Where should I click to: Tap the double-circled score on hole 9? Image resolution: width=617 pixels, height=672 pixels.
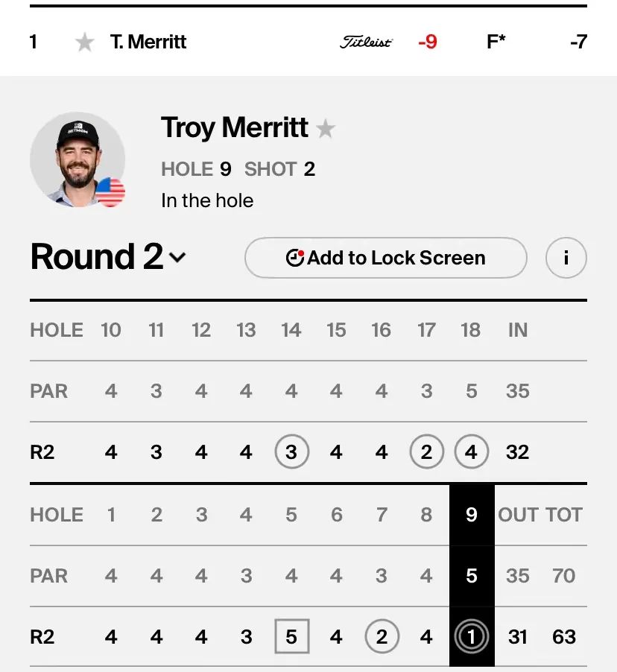(x=471, y=637)
